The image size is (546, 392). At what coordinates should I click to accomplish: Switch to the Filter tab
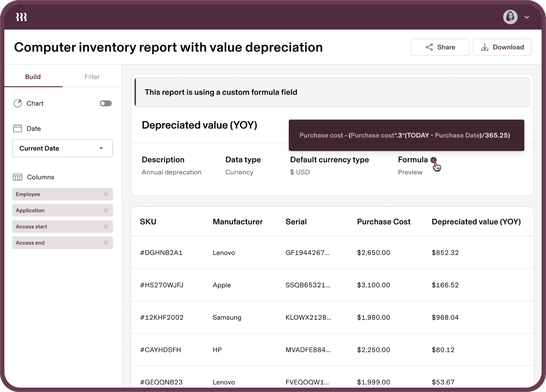click(x=92, y=77)
